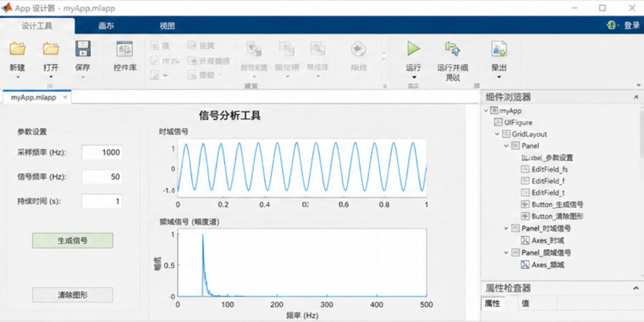Click the 值 column header in the inspector
Image resolution: width=644 pixels, height=322 pixels.
click(525, 303)
